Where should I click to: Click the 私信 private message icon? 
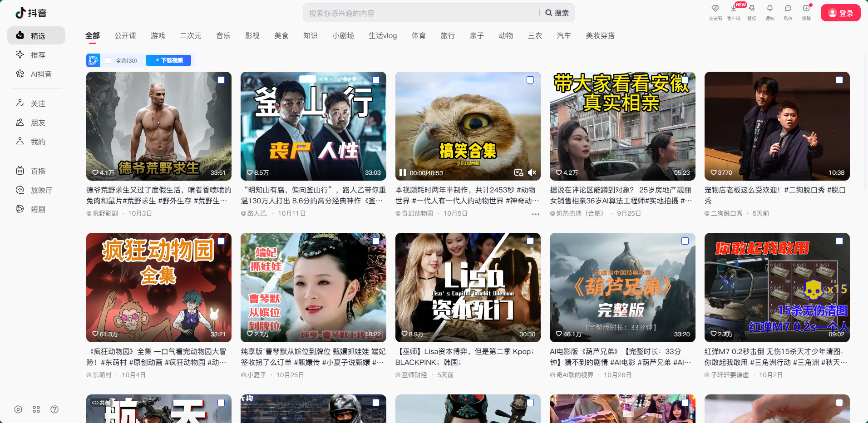point(788,9)
